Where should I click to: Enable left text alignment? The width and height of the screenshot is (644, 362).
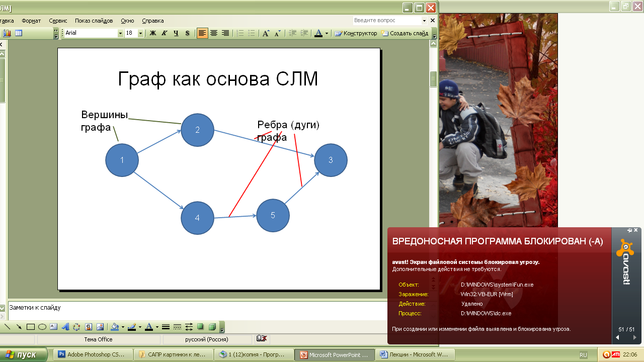tap(202, 33)
